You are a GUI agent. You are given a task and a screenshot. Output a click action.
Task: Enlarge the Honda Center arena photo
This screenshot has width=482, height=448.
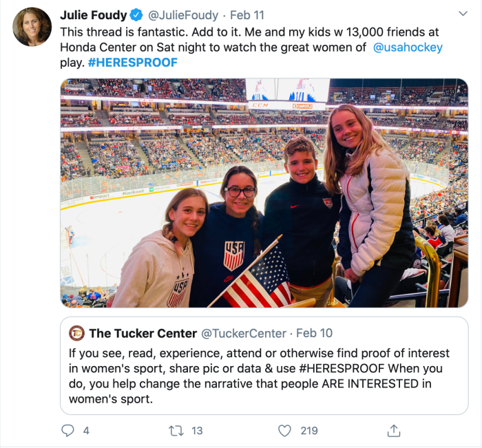[264, 193]
